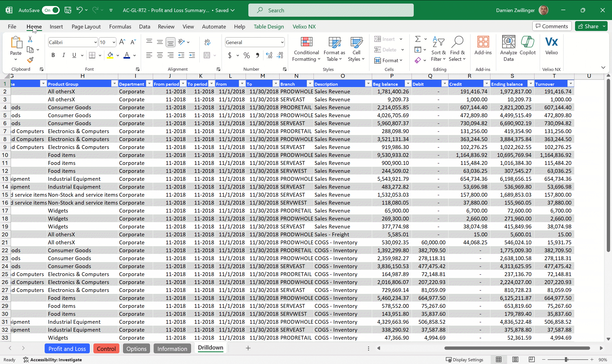Click the Format as Table icon
Screen dimensions: 612x364
coord(334,42)
